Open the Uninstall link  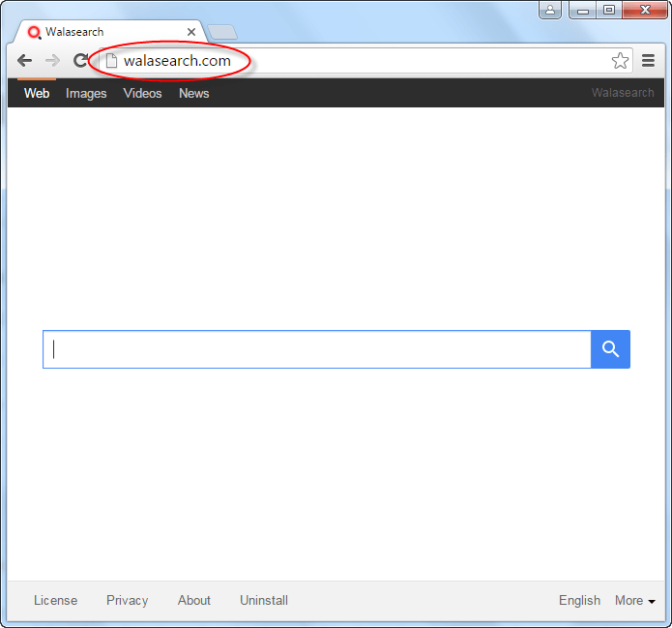click(264, 600)
